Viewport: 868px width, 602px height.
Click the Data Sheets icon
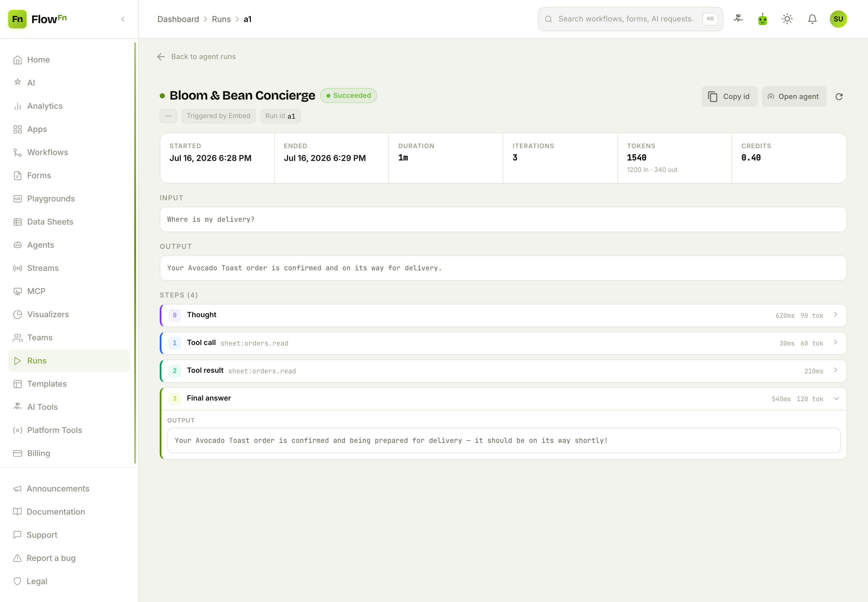pyautogui.click(x=17, y=222)
